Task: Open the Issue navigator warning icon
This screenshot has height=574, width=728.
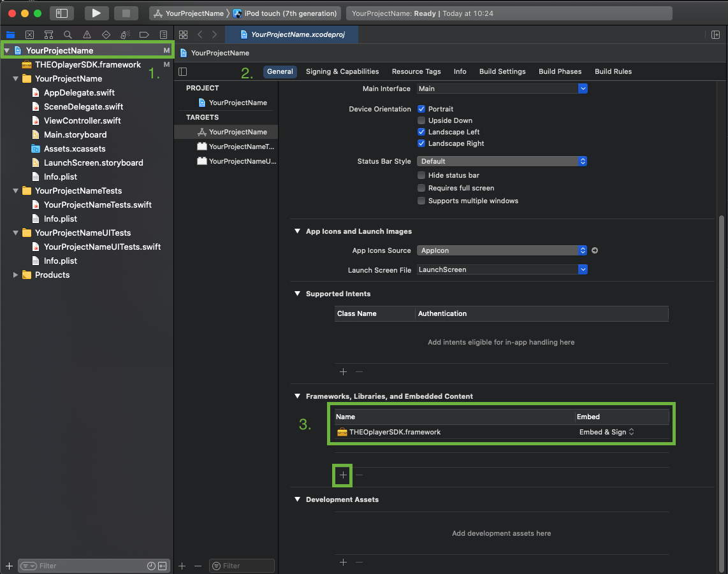Action: click(x=87, y=34)
